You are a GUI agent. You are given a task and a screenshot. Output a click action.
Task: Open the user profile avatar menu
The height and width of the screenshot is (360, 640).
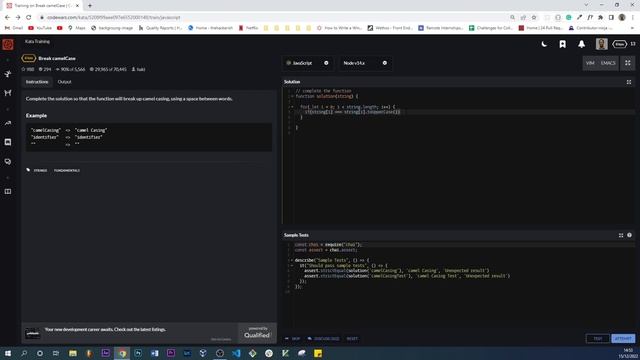(601, 44)
